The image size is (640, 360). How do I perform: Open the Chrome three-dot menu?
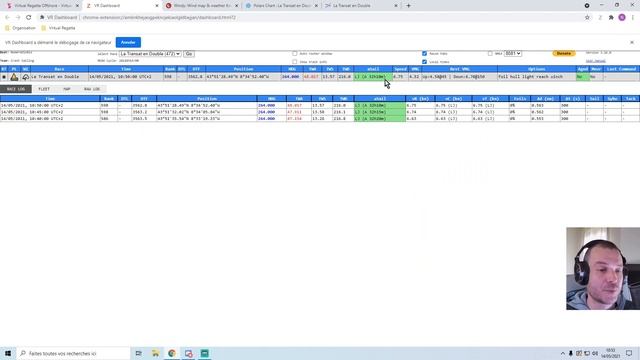[x=633, y=18]
